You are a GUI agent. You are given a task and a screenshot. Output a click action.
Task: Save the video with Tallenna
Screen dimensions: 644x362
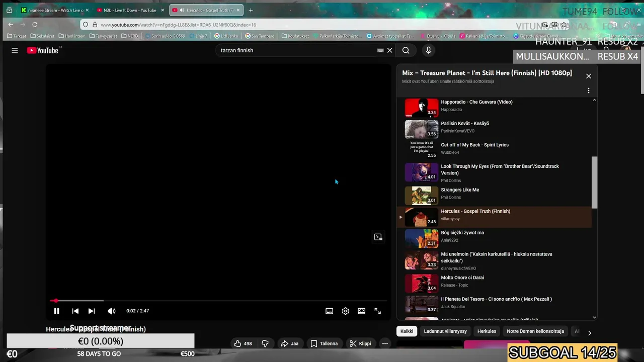324,343
